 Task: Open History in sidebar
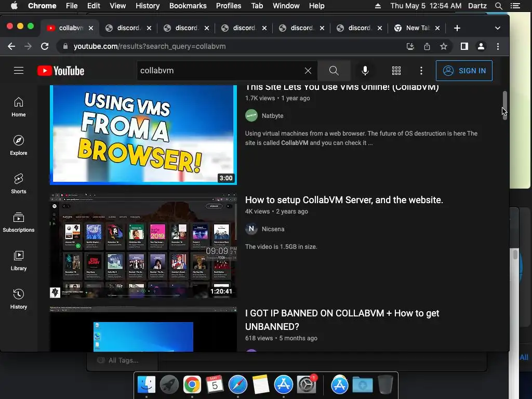[19, 299]
